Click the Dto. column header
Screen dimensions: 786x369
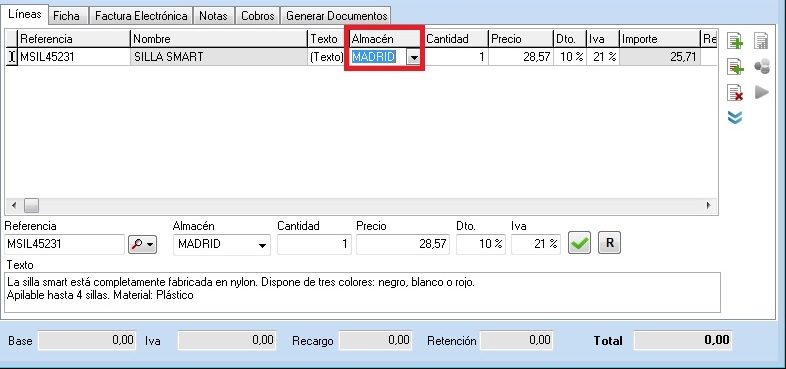[x=569, y=39]
